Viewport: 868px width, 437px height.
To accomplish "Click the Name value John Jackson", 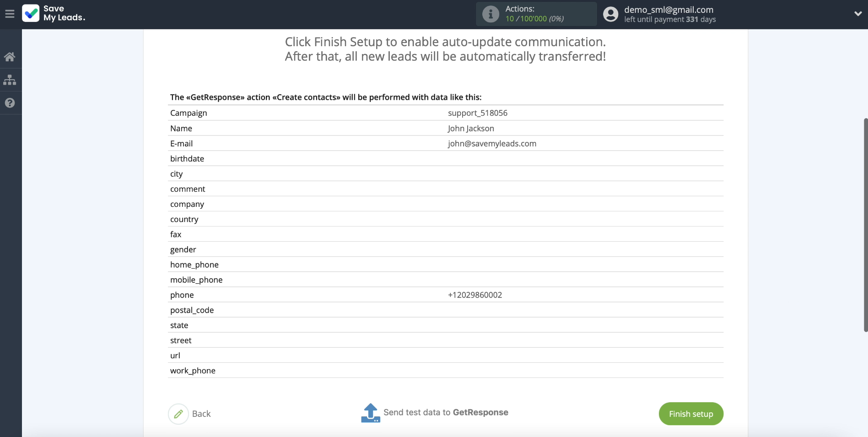I will [x=471, y=129].
